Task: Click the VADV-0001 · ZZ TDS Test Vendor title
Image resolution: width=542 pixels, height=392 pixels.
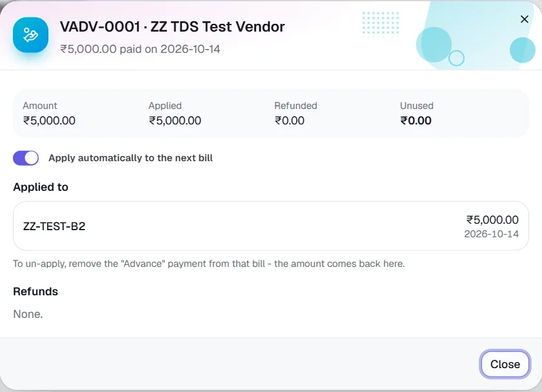Action: coord(172,26)
